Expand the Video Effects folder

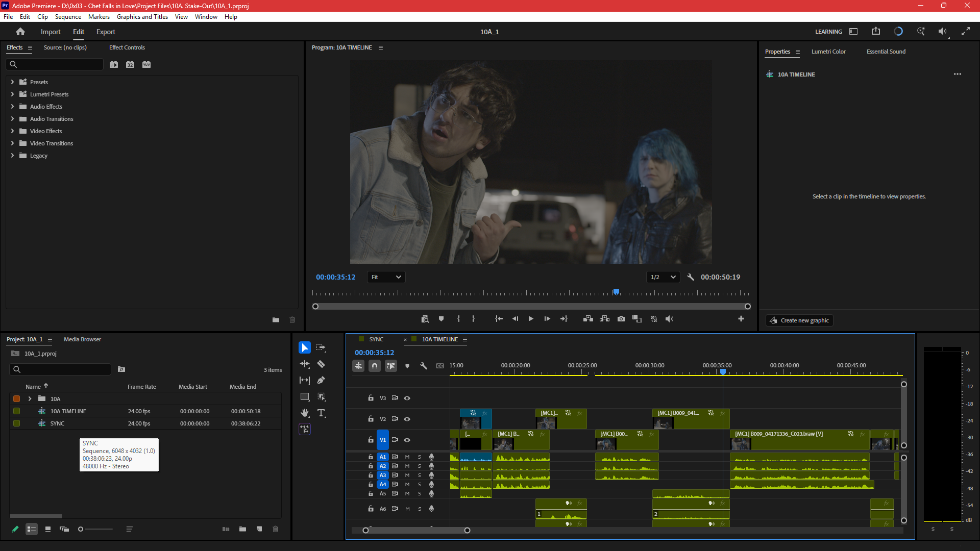(12, 131)
